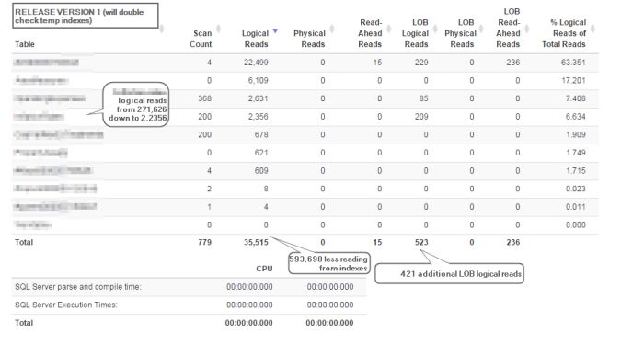644x345 pixels.
Task: Select the LOB Logical Reads header
Action: (415, 33)
